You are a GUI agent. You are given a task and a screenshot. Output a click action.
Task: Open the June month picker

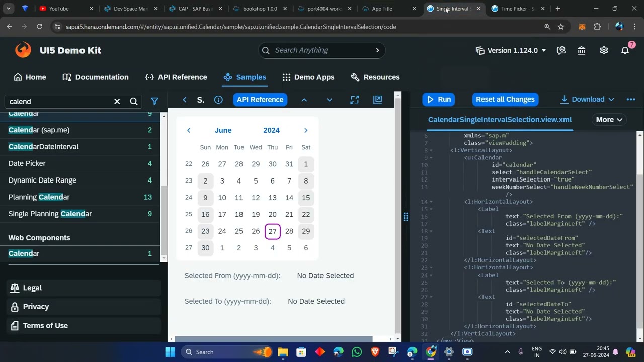tap(223, 130)
